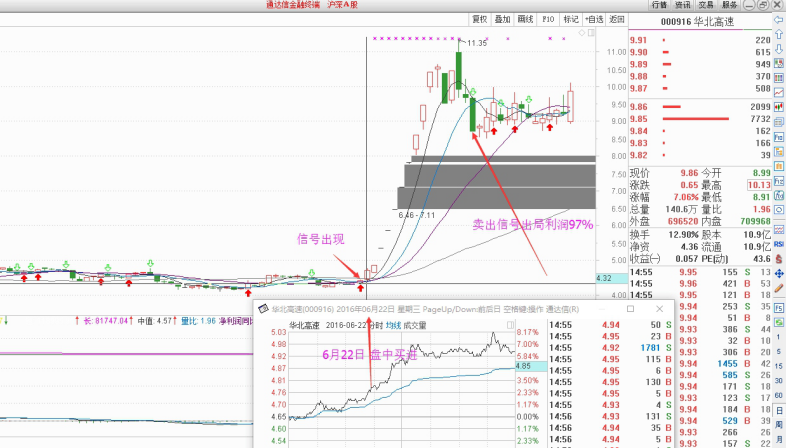Click the up arrow previous-stock icon

click(779, 35)
